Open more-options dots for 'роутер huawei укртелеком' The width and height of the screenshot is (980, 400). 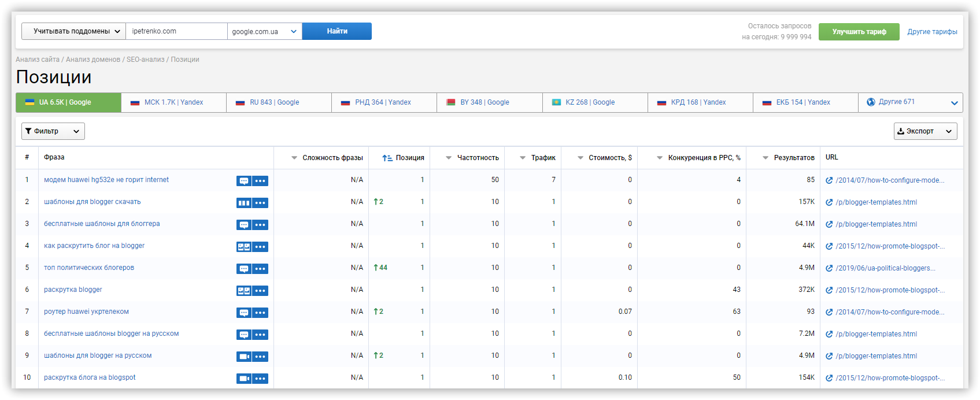click(260, 313)
